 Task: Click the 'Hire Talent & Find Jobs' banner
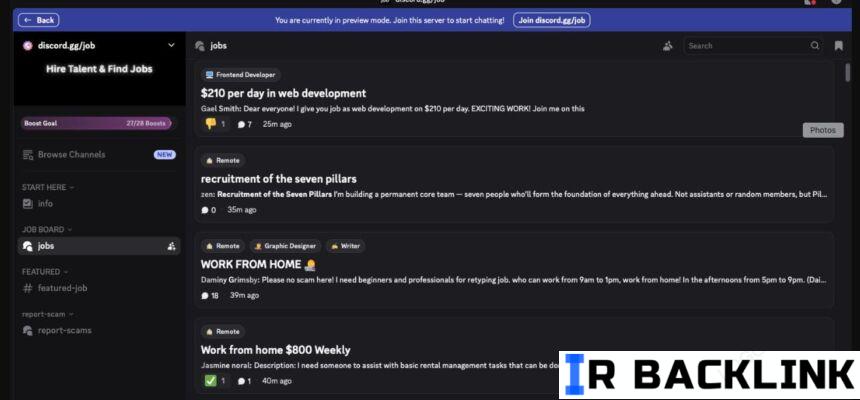coord(99,69)
